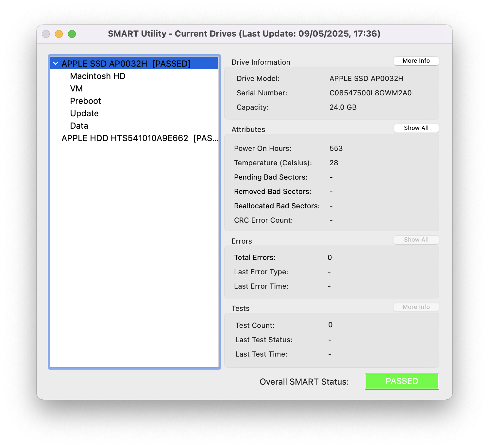The height and width of the screenshot is (448, 489).
Task: Collapse the APPLE SSD AP0032H disclosure chevron
Action: (x=56, y=63)
